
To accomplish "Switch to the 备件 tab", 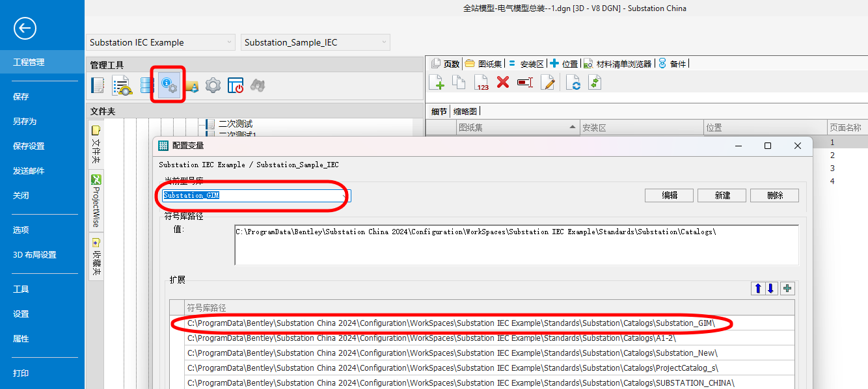I will (672, 64).
